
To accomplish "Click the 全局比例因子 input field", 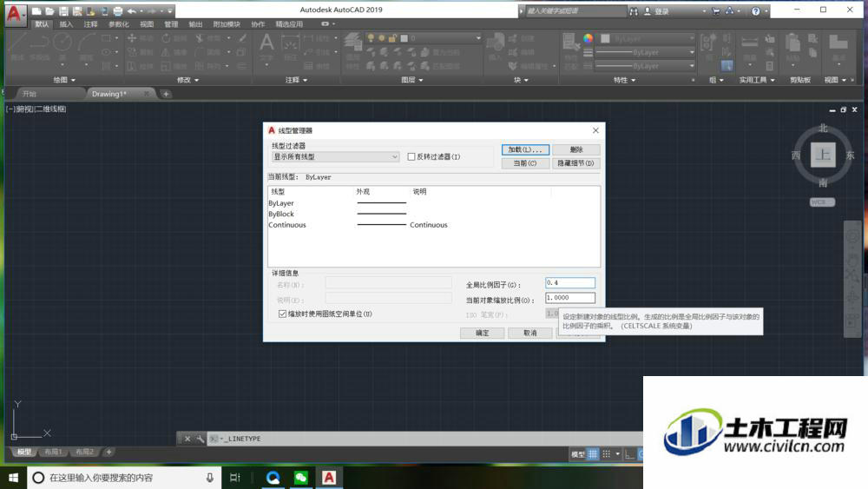I will (x=570, y=283).
